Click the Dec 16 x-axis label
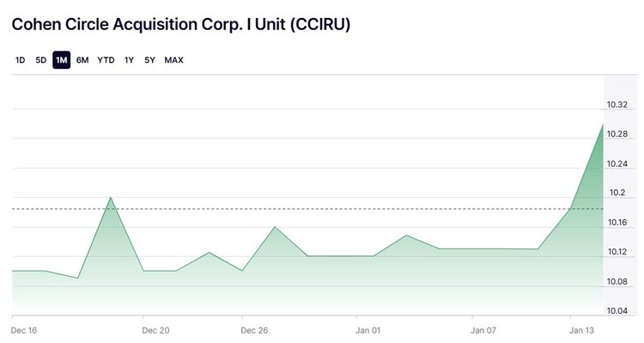Viewport: 644px width, 343px height. tap(24, 330)
